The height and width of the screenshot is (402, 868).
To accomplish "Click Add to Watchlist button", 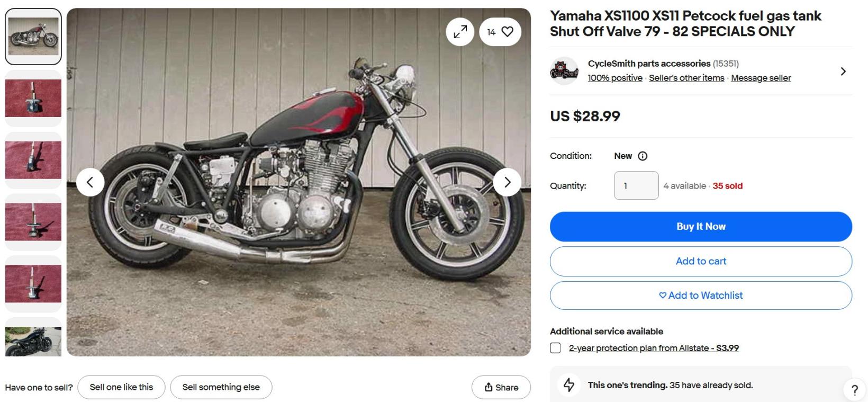I will pyautogui.click(x=701, y=296).
